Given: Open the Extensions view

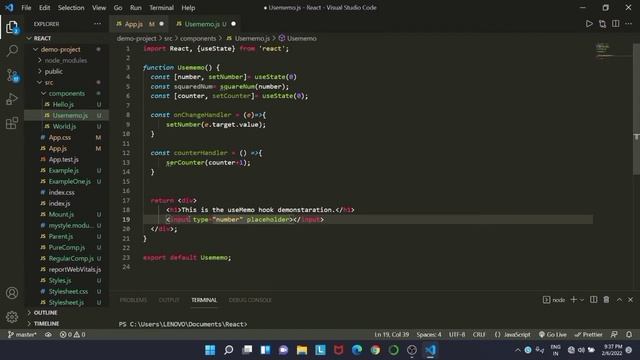Looking at the screenshot, I should [12, 123].
